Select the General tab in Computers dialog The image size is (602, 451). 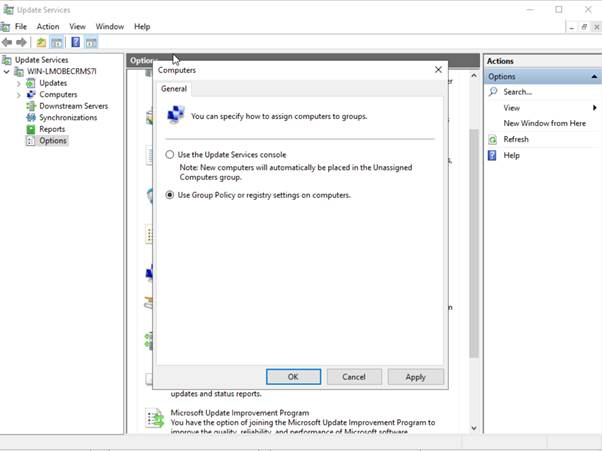coord(174,89)
